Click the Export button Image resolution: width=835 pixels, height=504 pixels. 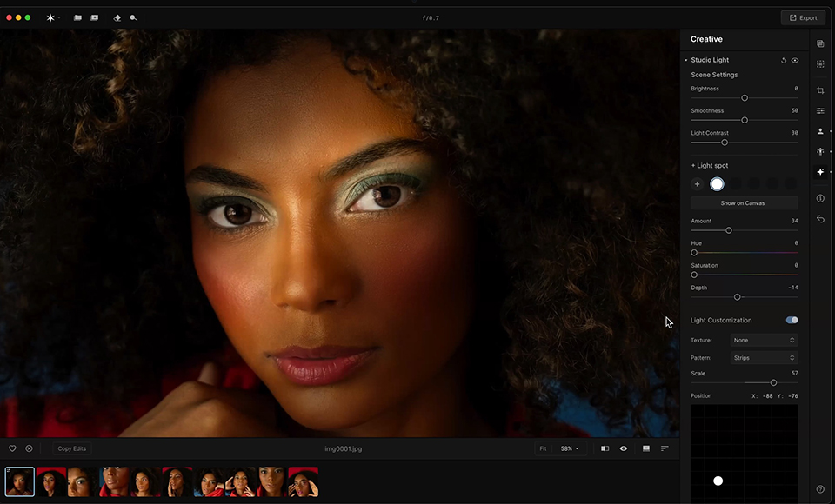point(802,17)
